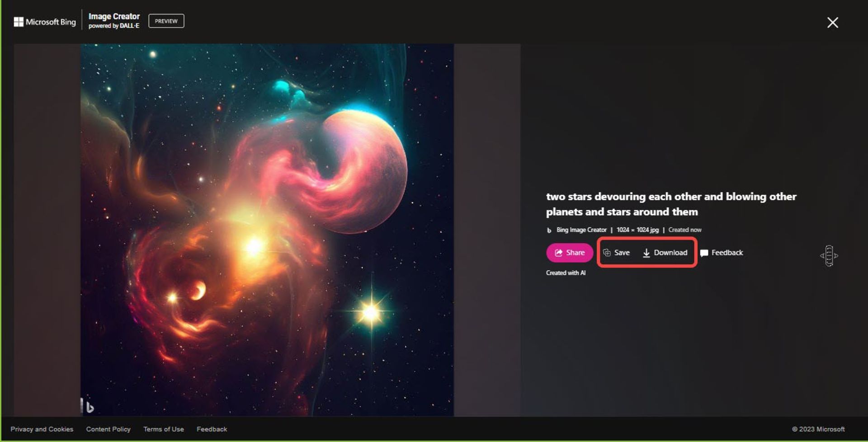
Task: Open the Feedback link in the footer
Action: [212, 429]
